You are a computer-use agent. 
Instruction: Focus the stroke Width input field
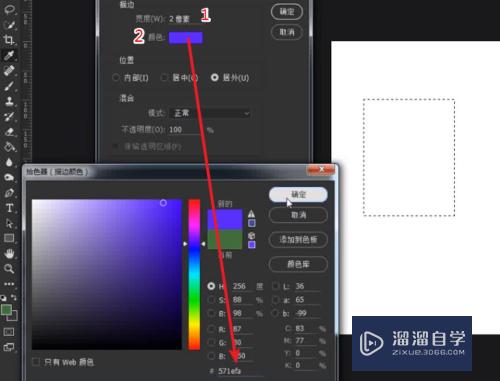tap(184, 19)
